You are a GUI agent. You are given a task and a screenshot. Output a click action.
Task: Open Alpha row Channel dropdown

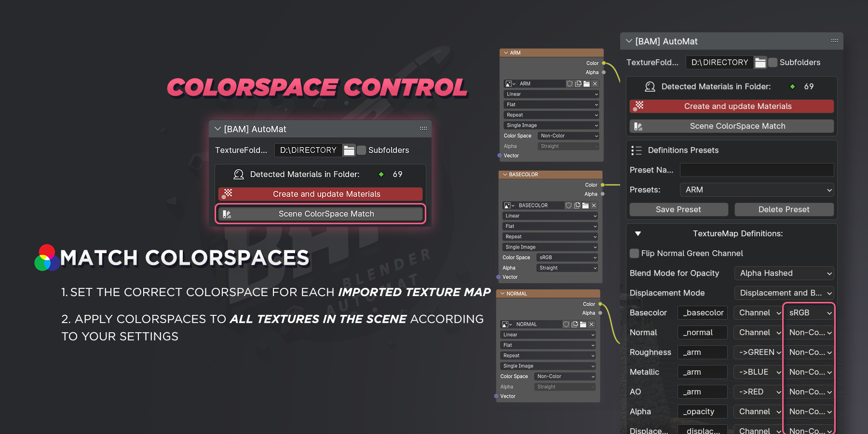pyautogui.click(x=758, y=412)
